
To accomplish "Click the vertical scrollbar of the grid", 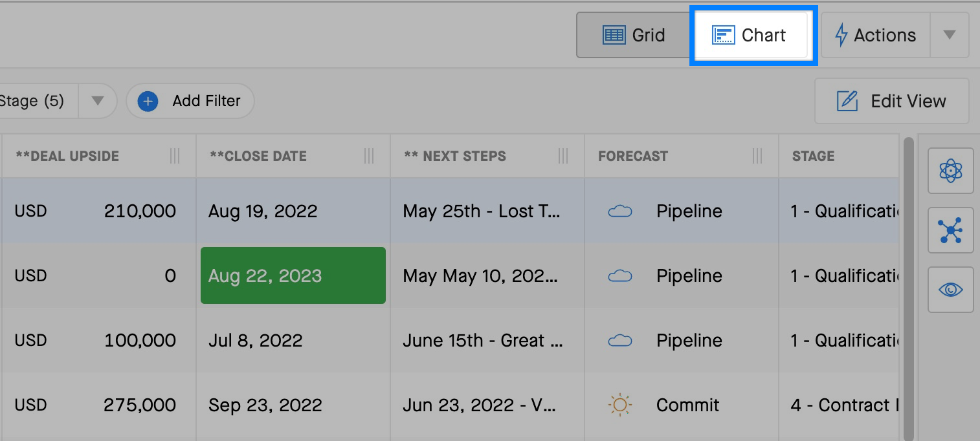I will [x=908, y=288].
